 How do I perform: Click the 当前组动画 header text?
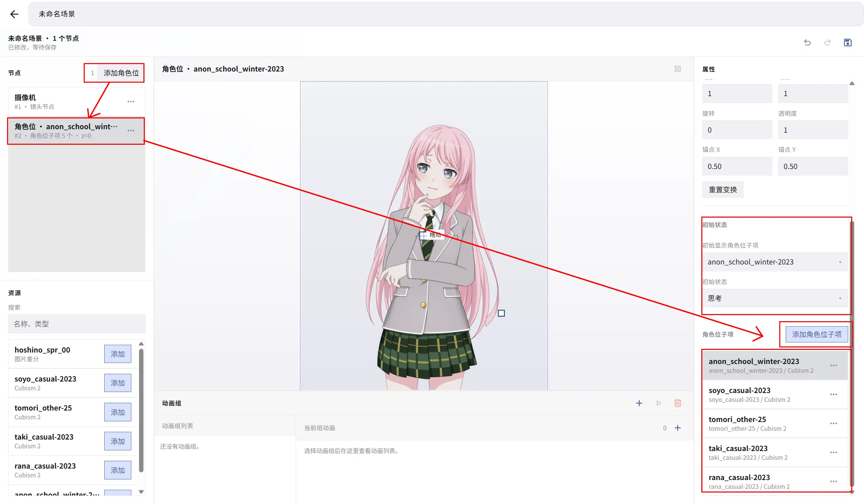(320, 428)
